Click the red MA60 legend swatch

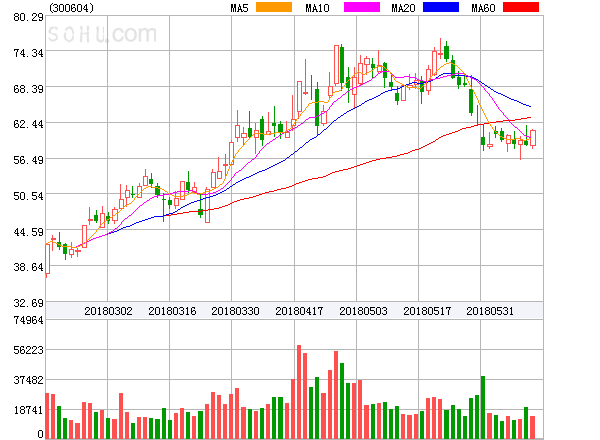pos(521,7)
